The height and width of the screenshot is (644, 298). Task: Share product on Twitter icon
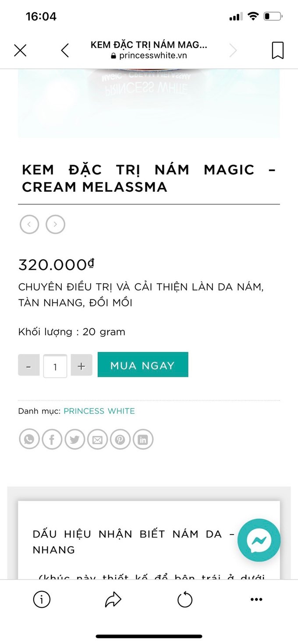pos(75,440)
